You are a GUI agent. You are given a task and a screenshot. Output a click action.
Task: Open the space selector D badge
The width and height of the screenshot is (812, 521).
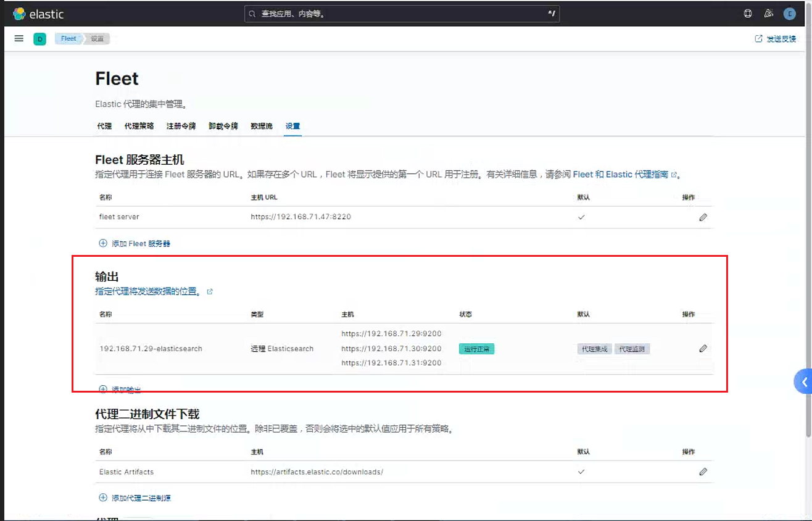pos(39,39)
